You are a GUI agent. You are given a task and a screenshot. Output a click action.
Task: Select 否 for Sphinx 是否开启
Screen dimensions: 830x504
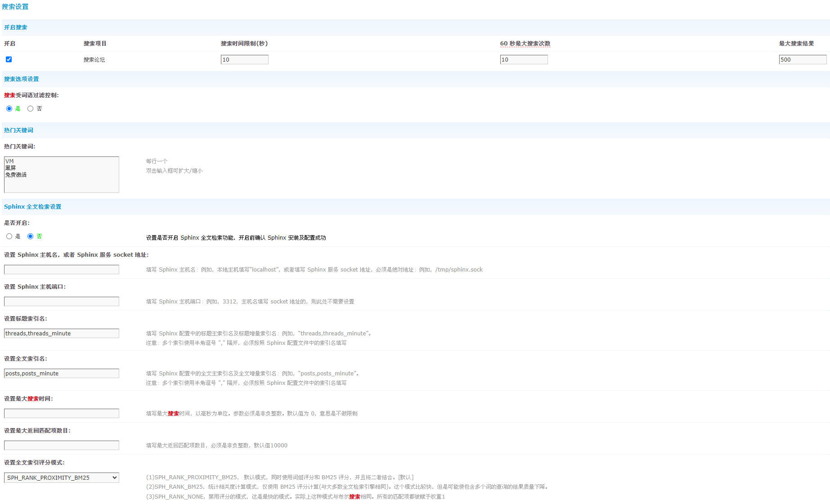pyautogui.click(x=30, y=236)
